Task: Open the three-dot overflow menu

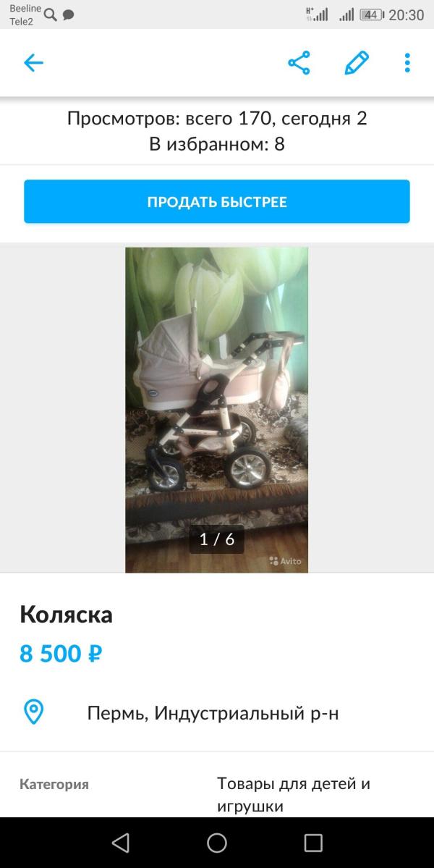Action: coord(407,62)
